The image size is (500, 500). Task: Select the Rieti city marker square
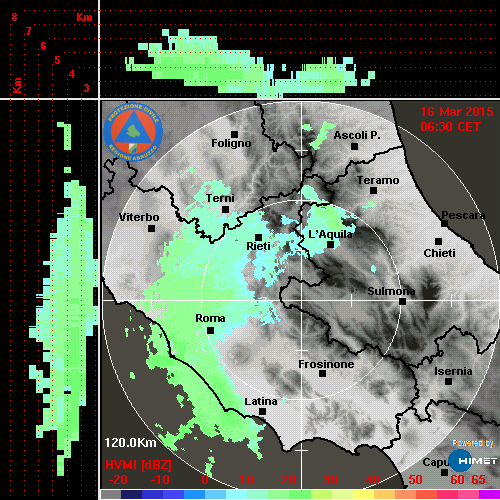pos(258,237)
